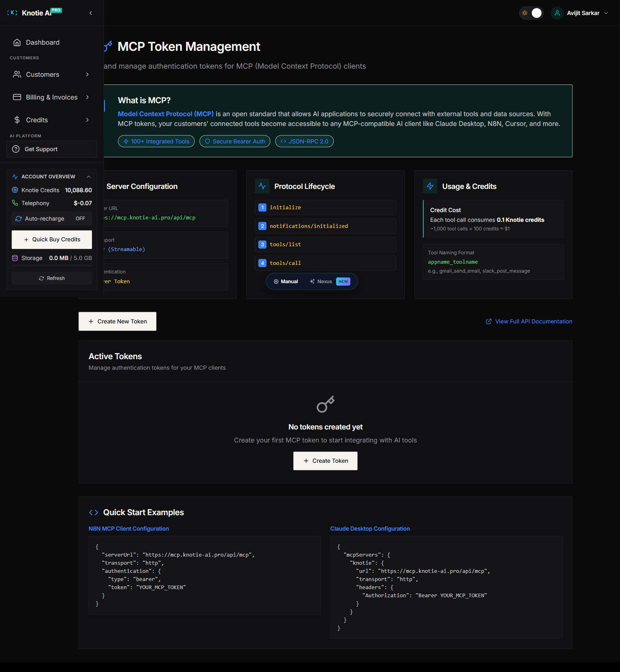The height and width of the screenshot is (672, 620).
Task: Click the JSON-RPC 2.0 badge
Action: 304,141
